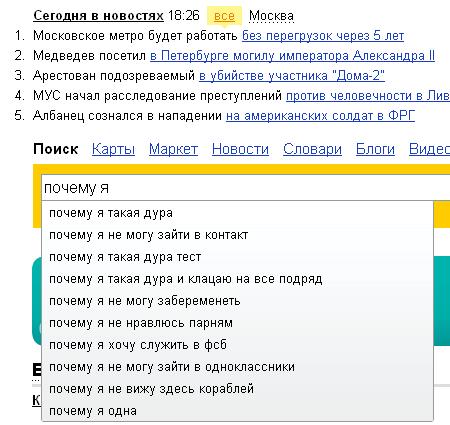Click news text 'Московское метро будет работать'

[x=135, y=36]
